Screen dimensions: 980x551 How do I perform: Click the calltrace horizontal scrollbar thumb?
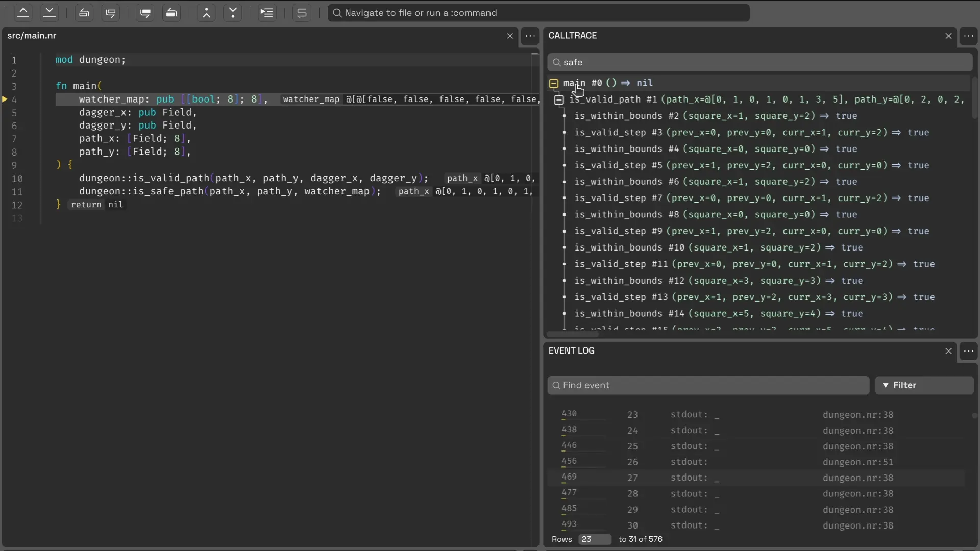tap(573, 334)
